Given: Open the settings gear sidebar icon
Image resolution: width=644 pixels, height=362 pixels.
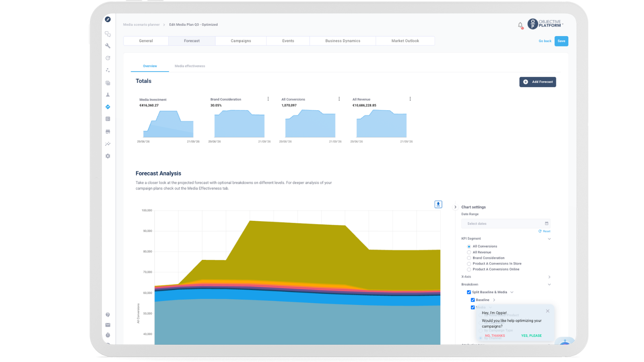Looking at the screenshot, I should point(108,156).
